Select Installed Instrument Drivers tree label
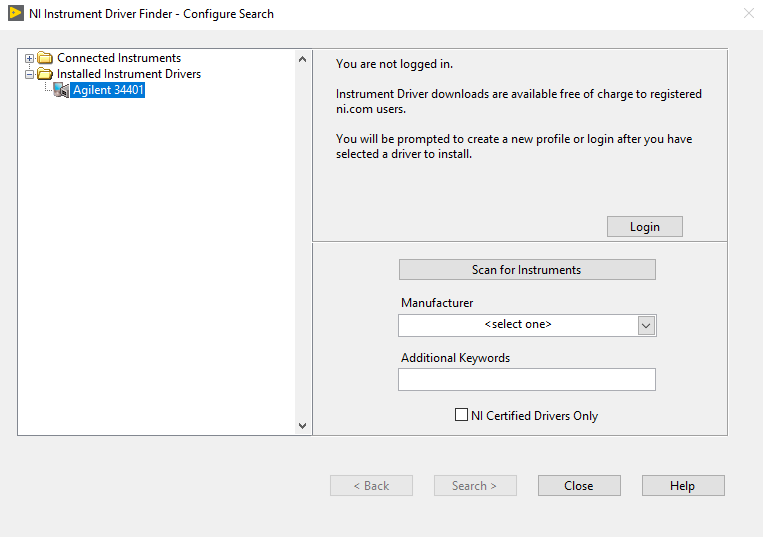 129,74
